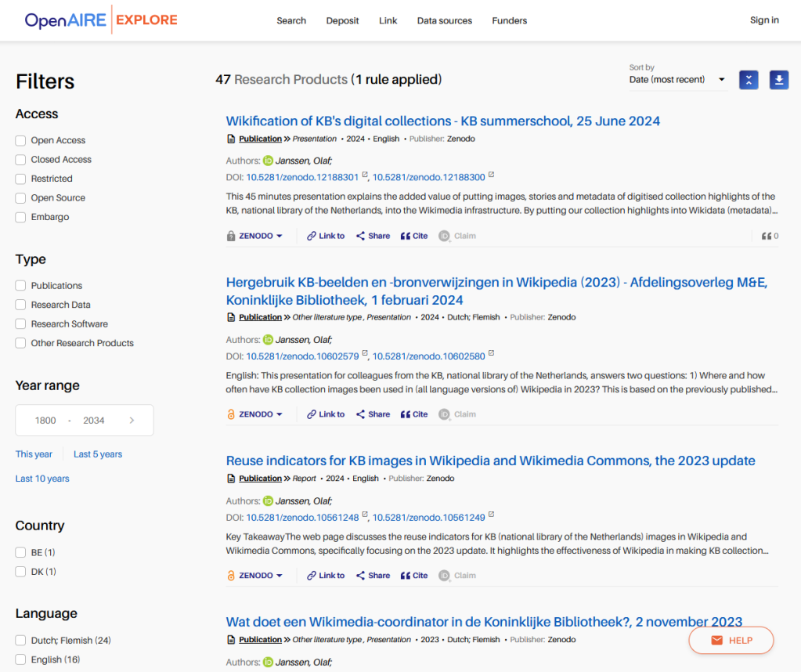Filter by This year
This screenshot has width=801, height=672.
pyautogui.click(x=34, y=454)
